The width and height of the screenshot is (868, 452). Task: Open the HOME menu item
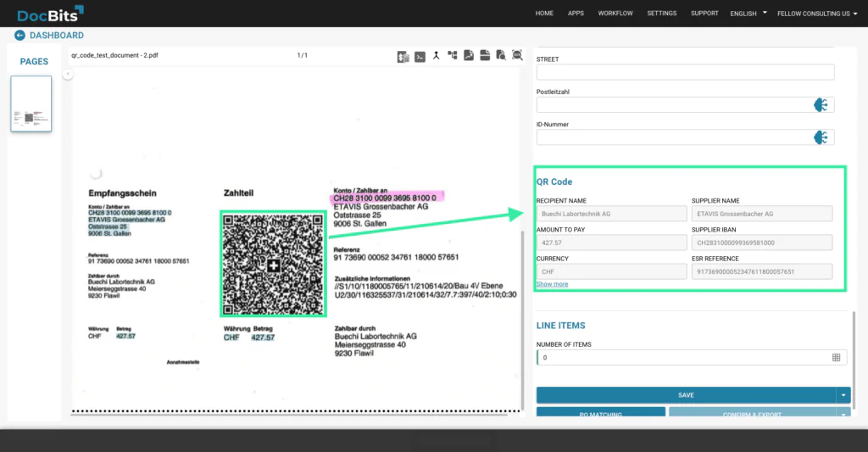[544, 14]
